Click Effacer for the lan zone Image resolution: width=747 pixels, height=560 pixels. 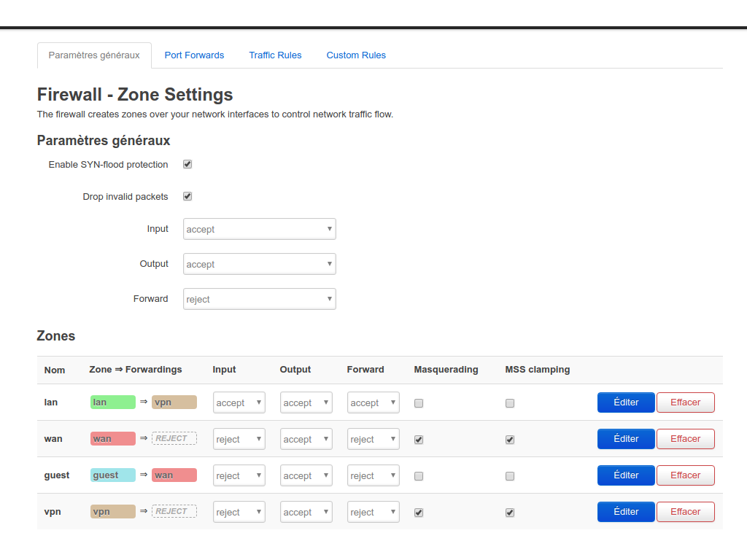[x=686, y=402]
